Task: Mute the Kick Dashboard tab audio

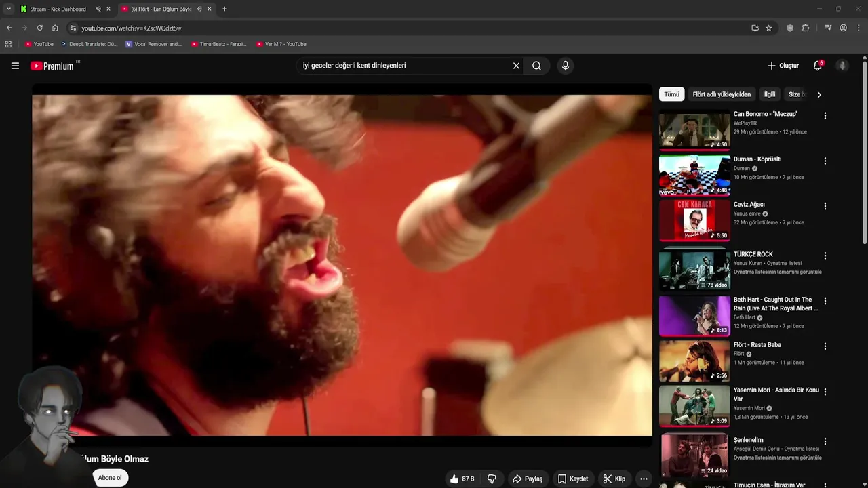Action: [x=98, y=9]
